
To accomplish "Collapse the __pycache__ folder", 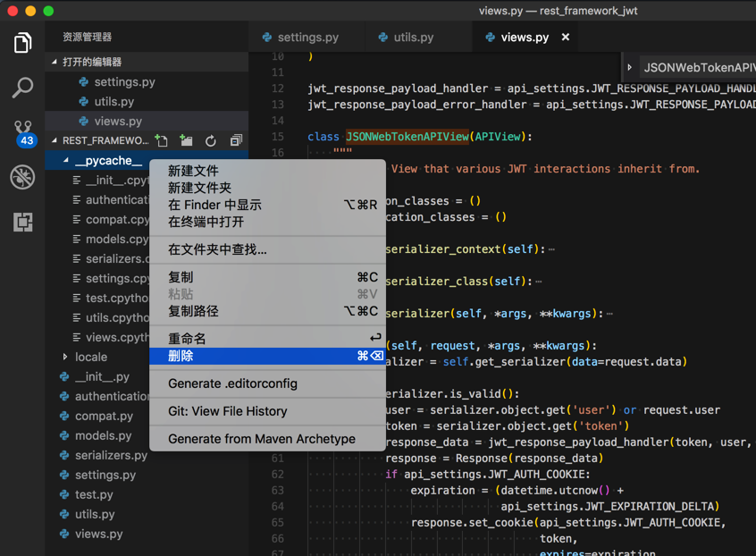I will pyautogui.click(x=65, y=160).
